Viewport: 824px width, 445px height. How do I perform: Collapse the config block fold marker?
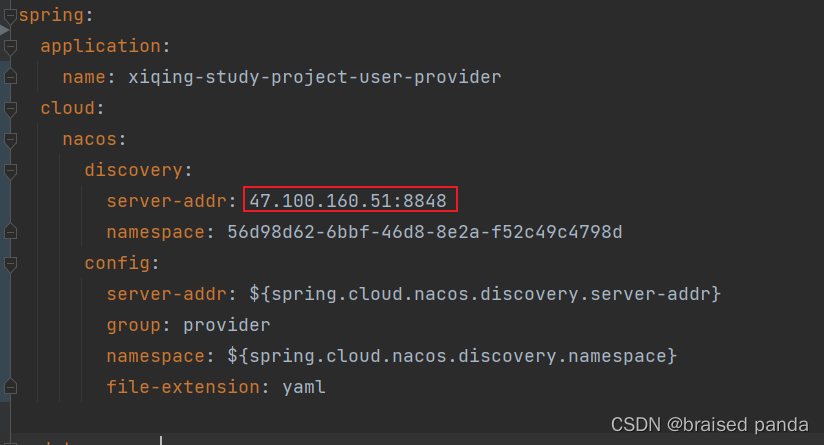(x=9, y=264)
